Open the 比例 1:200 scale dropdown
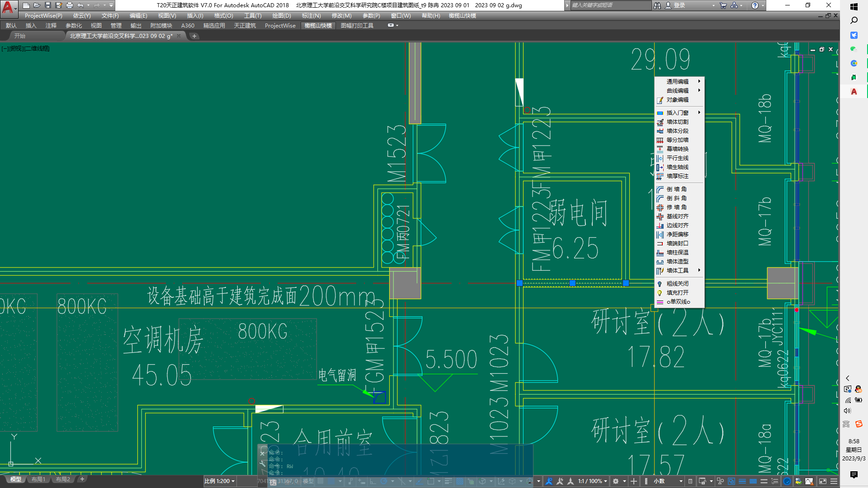The width and height of the screenshot is (868, 488). (x=220, y=481)
